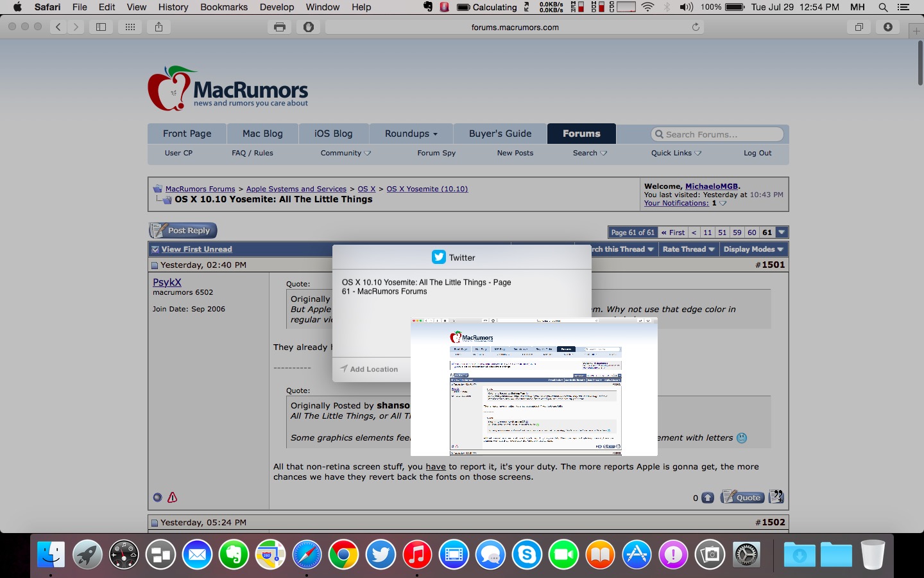Click the Wi-Fi status icon
The height and width of the screenshot is (578, 924).
pyautogui.click(x=647, y=7)
